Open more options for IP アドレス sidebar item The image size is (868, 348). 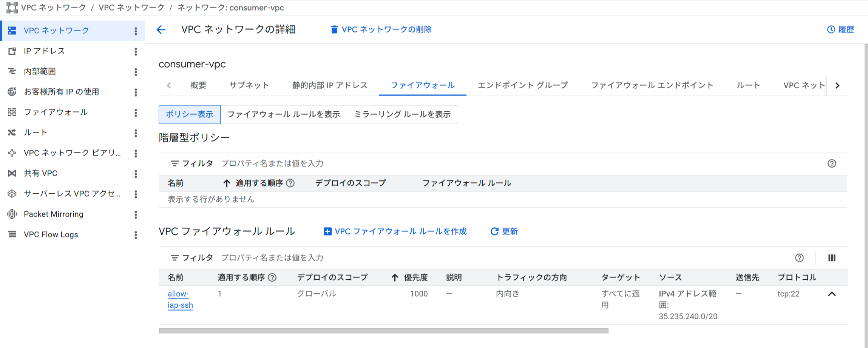coord(136,51)
